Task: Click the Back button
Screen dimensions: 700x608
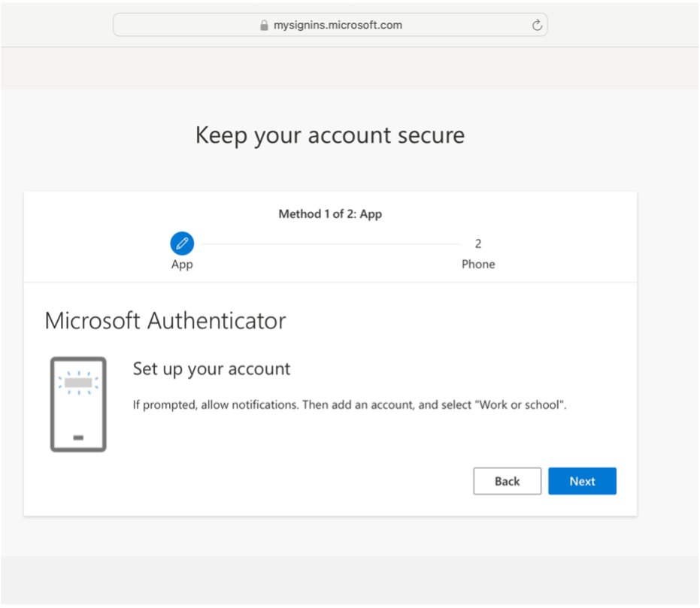Action: pyautogui.click(x=507, y=481)
